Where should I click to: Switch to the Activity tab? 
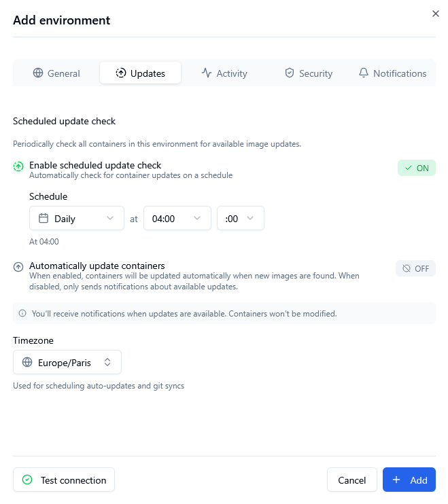(x=224, y=73)
